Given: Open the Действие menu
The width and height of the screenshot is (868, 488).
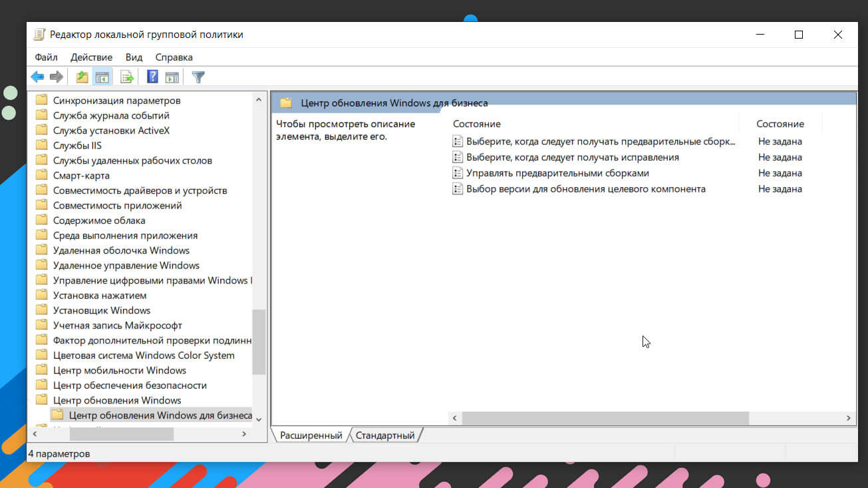Looking at the screenshot, I should pyautogui.click(x=92, y=57).
